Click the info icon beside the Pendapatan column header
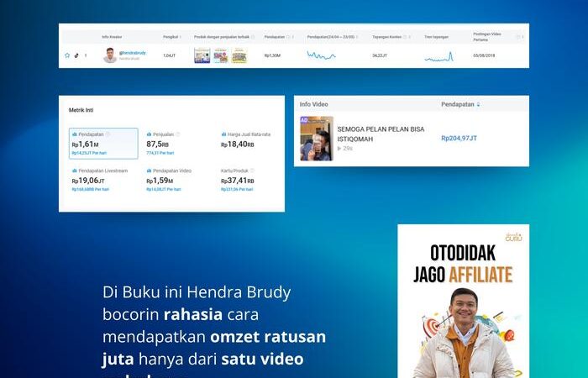 (289, 37)
